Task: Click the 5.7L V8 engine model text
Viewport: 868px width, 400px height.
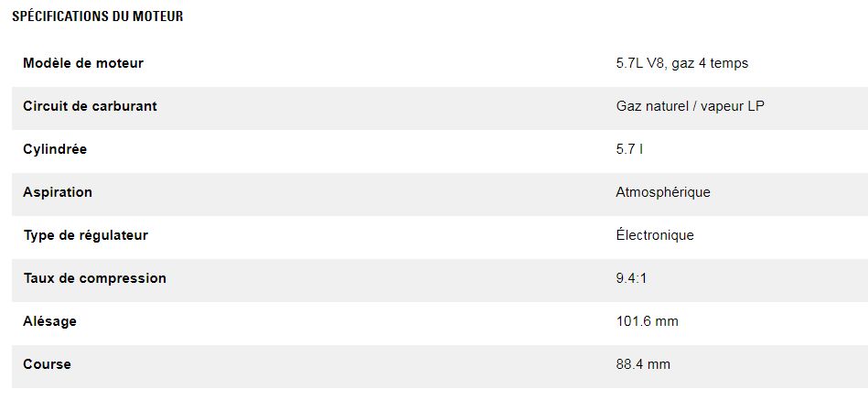Action: pyautogui.click(x=640, y=63)
